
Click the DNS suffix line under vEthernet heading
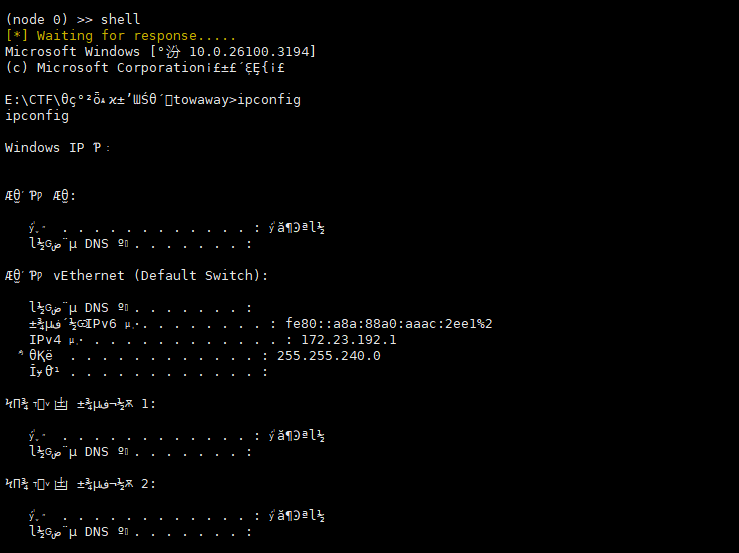pos(140,308)
